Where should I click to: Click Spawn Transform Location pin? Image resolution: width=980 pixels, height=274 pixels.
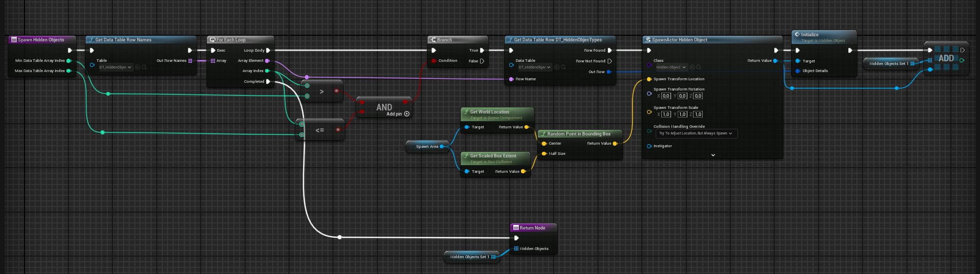click(x=649, y=79)
